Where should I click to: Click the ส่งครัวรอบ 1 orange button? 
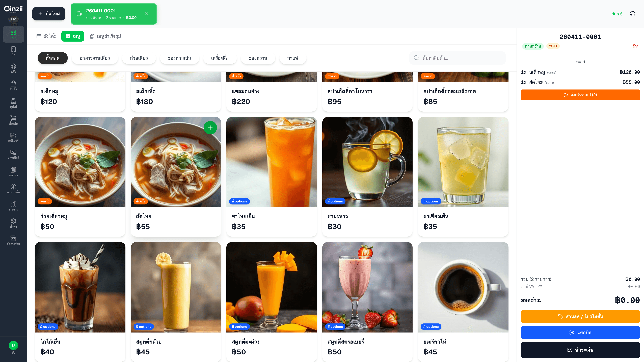click(x=580, y=95)
